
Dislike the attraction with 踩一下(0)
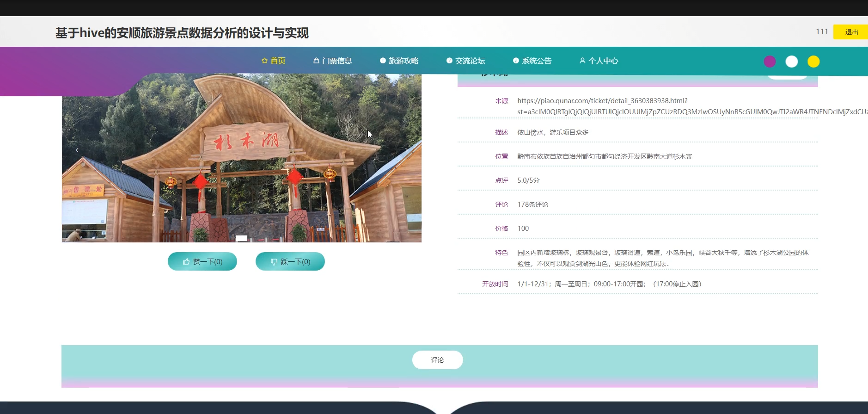pos(290,261)
